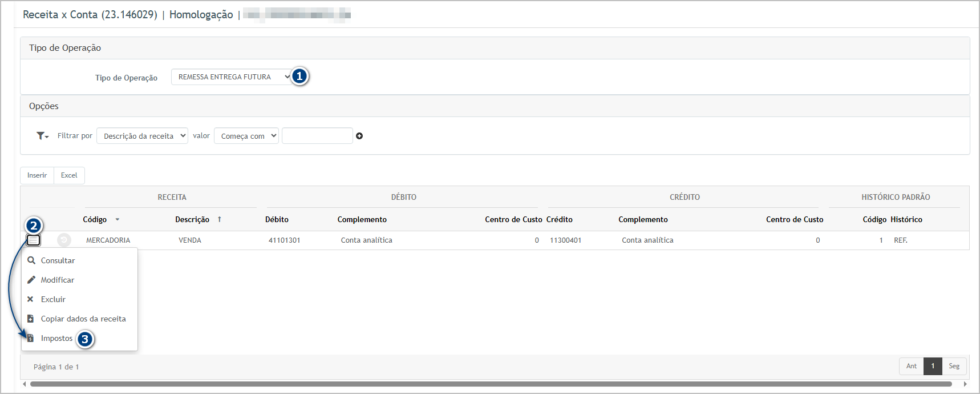Click the Histórico column header
This screenshot has width=980, height=394.
[x=906, y=219]
